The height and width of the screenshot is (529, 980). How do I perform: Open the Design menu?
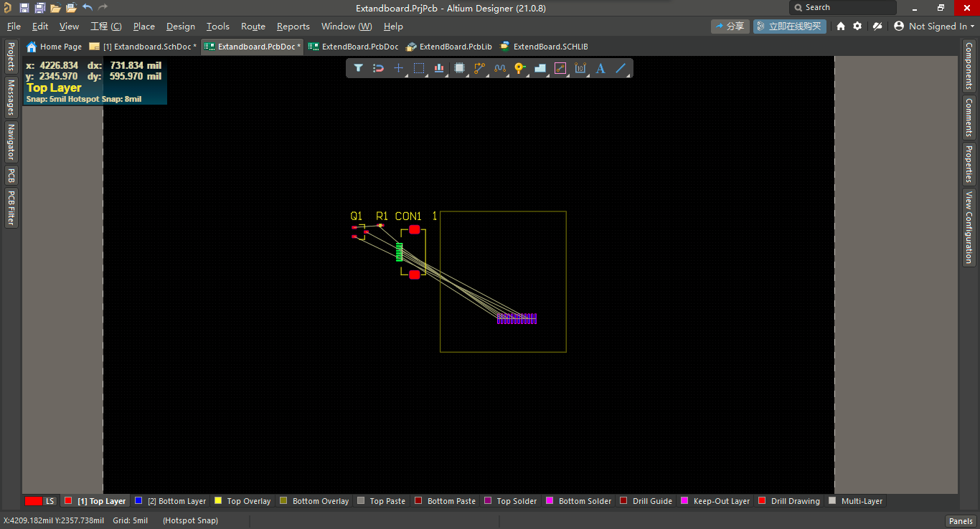(x=181, y=26)
